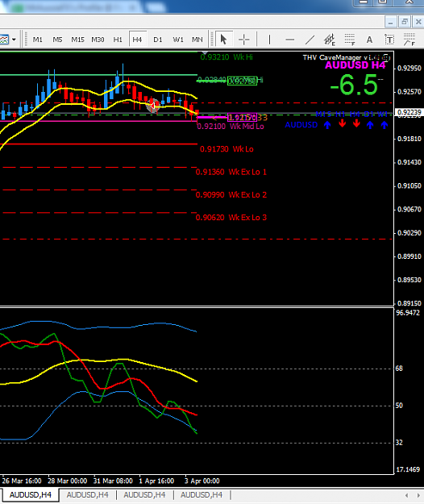424x504 pixels.
Task: Select the cursor arrow tool
Action: point(224,40)
